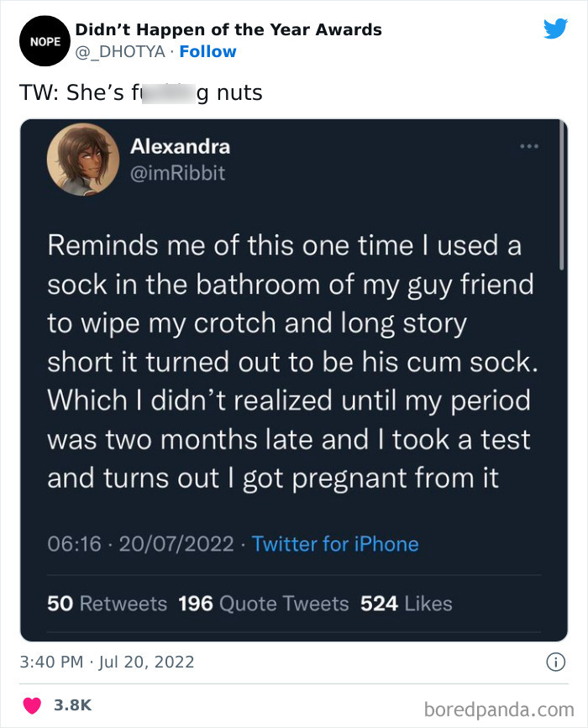The image size is (588, 728).
Task: Click the verified Twitter logo top right
Action: click(x=556, y=29)
